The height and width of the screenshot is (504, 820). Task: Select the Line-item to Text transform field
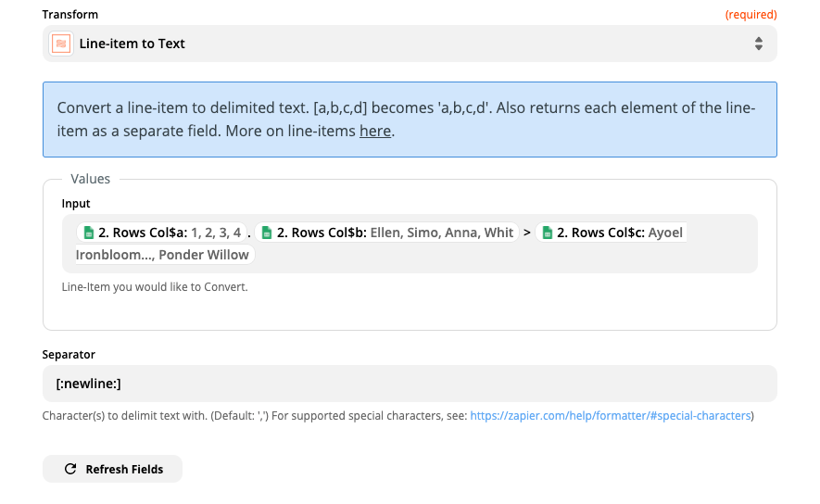pyautogui.click(x=410, y=44)
